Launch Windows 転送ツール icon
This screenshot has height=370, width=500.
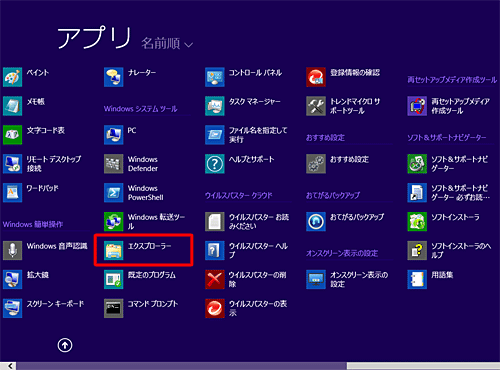114,222
